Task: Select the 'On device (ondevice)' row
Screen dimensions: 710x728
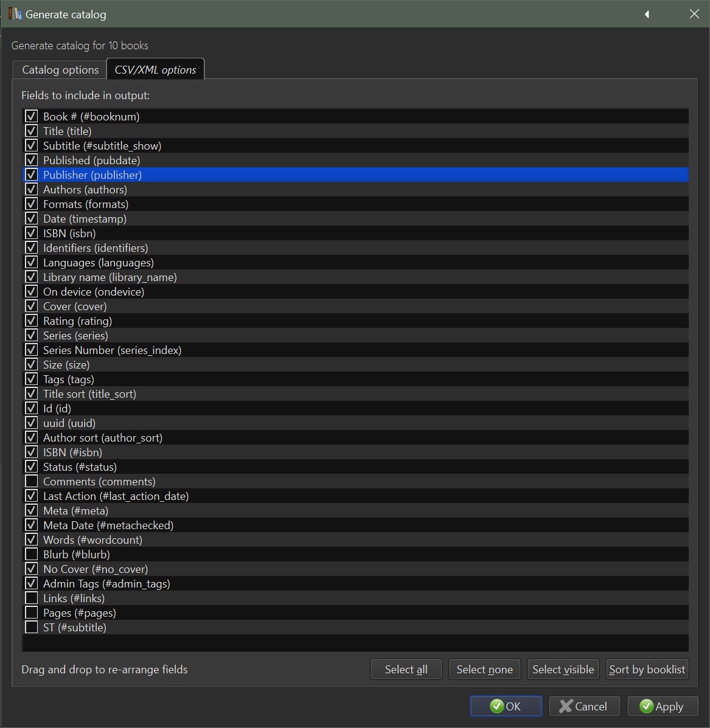Action: (x=356, y=291)
